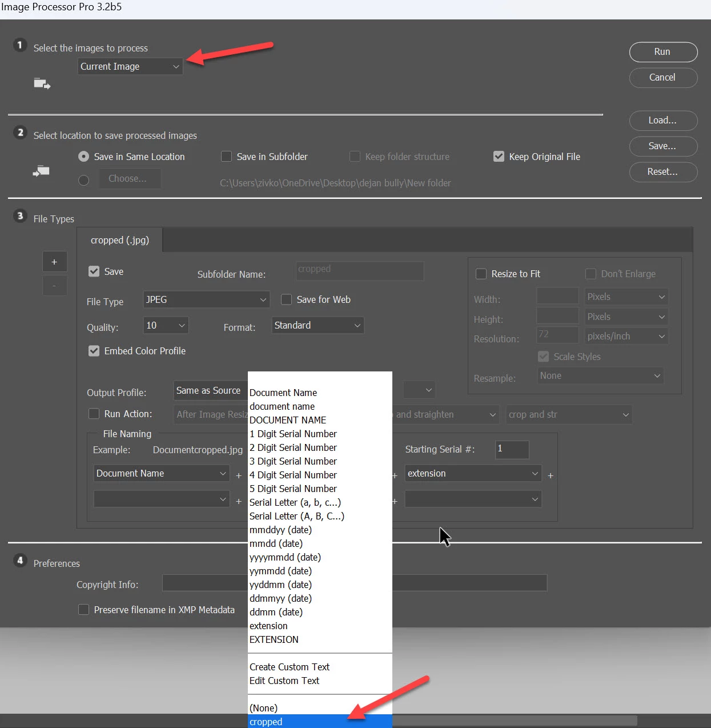Open the Resample None dropdown
The height and width of the screenshot is (728, 711).
point(601,375)
